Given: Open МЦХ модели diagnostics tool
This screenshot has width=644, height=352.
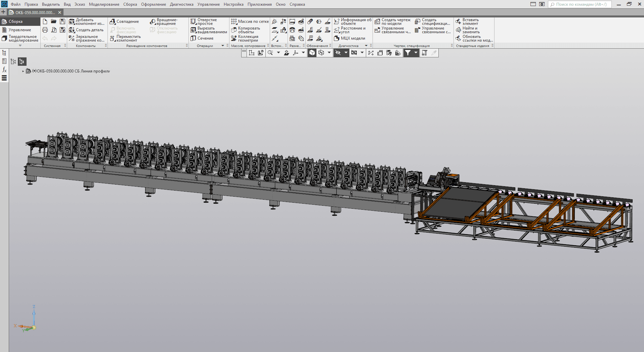Looking at the screenshot, I should tap(350, 38).
